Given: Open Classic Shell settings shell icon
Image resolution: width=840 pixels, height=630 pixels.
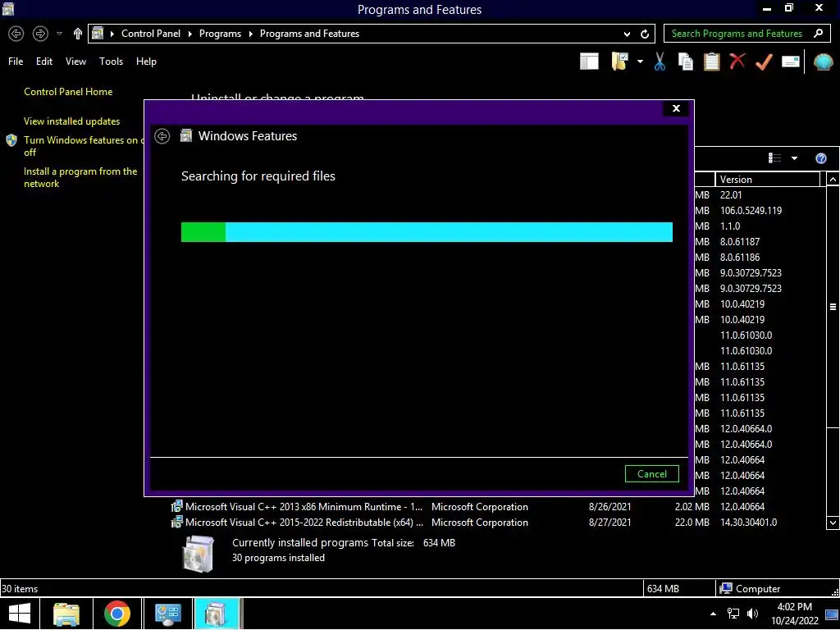Looking at the screenshot, I should pos(823,62).
